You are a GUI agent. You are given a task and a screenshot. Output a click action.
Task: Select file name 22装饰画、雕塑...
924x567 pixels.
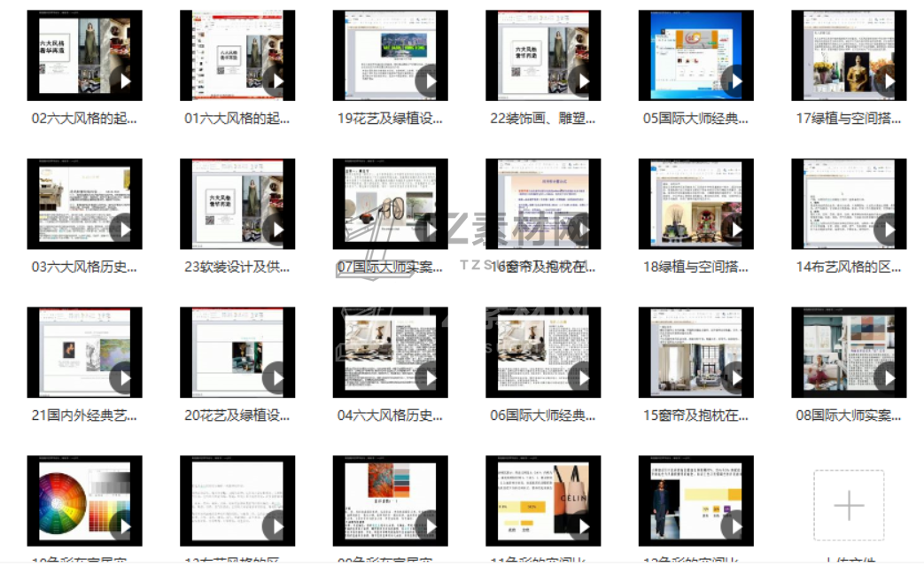(x=543, y=119)
